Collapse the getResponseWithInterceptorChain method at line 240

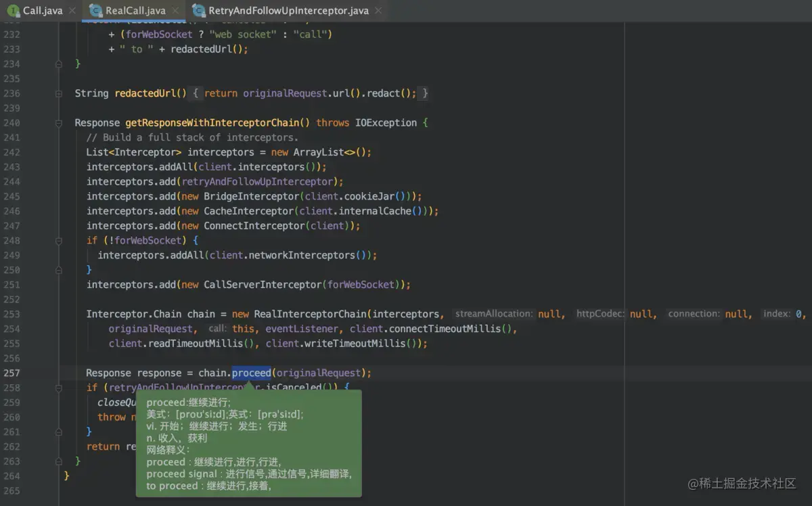(x=59, y=122)
